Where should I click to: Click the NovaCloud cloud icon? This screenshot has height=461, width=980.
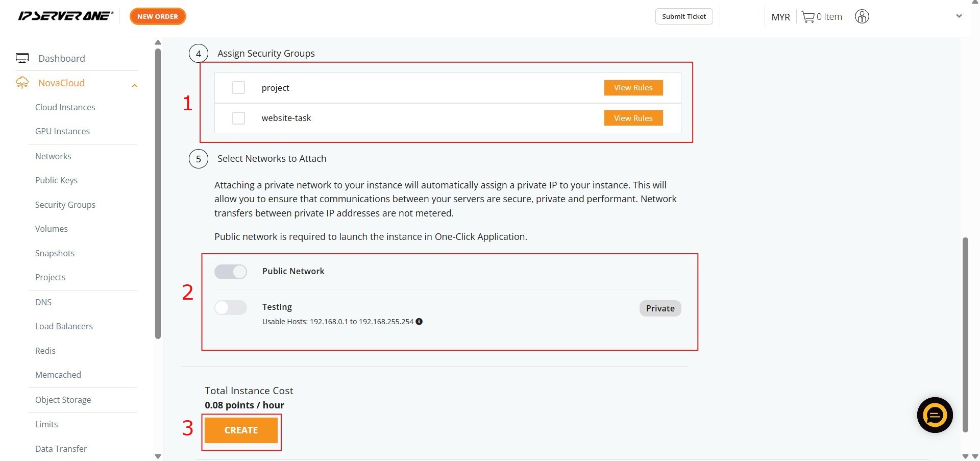click(x=22, y=83)
